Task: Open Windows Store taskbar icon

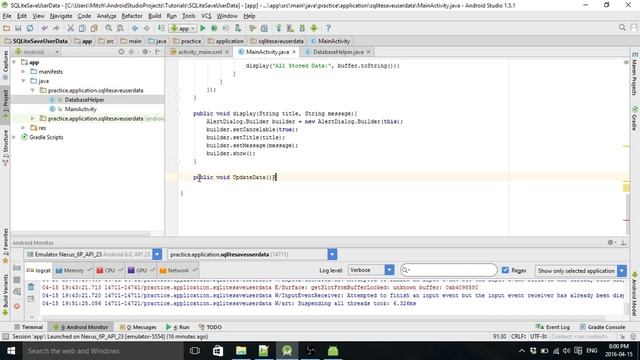Action: pyautogui.click(x=218, y=351)
